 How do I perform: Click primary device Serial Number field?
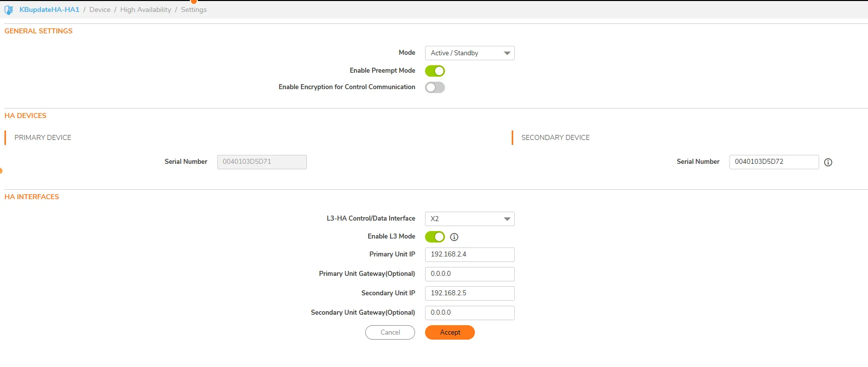(262, 162)
